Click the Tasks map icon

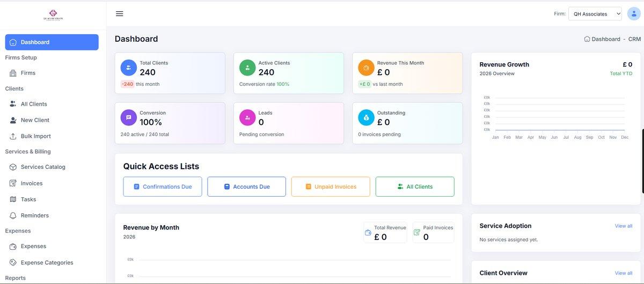pos(13,199)
